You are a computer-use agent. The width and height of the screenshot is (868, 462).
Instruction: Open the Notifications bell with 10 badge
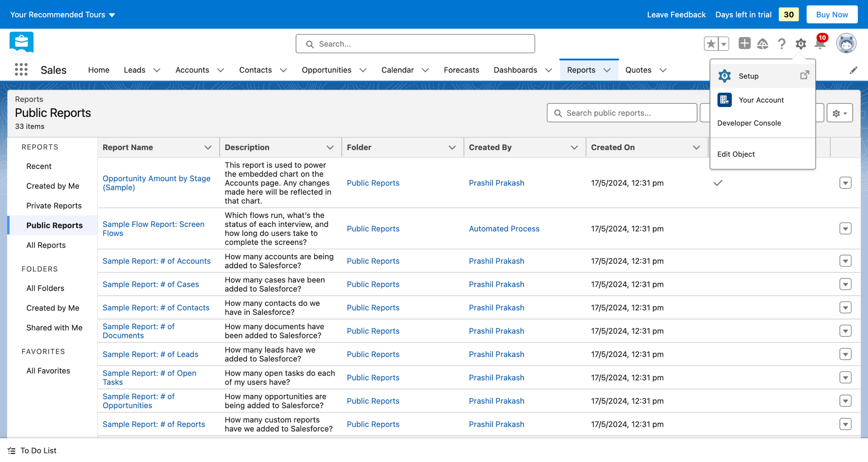click(x=821, y=43)
